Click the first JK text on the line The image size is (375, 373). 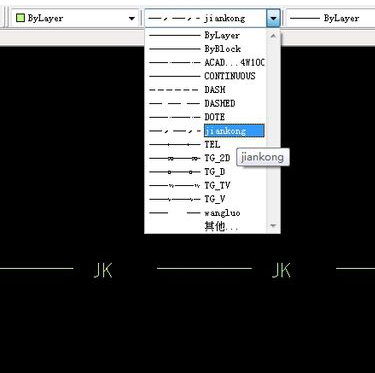103,270
